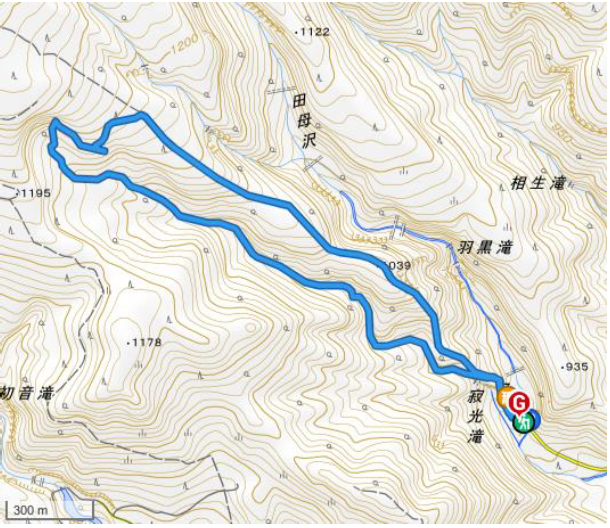Screen dimensions: 610x528
Task: Click the 田母沢 stream label
Action: click(x=304, y=122)
